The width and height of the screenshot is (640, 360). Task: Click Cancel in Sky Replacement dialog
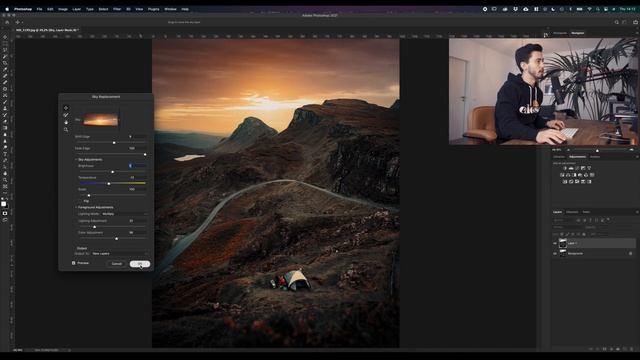(x=117, y=264)
